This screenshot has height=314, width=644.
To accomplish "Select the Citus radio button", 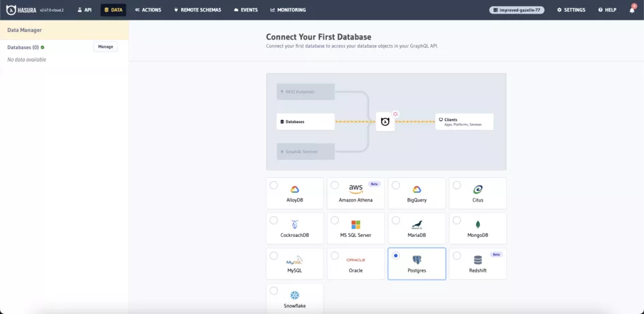I will pyautogui.click(x=457, y=185).
